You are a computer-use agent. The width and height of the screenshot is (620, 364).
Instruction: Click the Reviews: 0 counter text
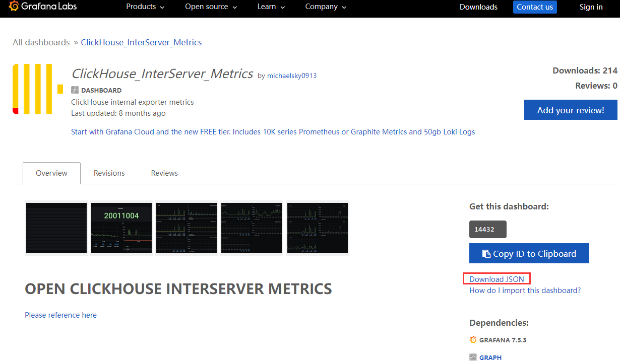(x=596, y=86)
